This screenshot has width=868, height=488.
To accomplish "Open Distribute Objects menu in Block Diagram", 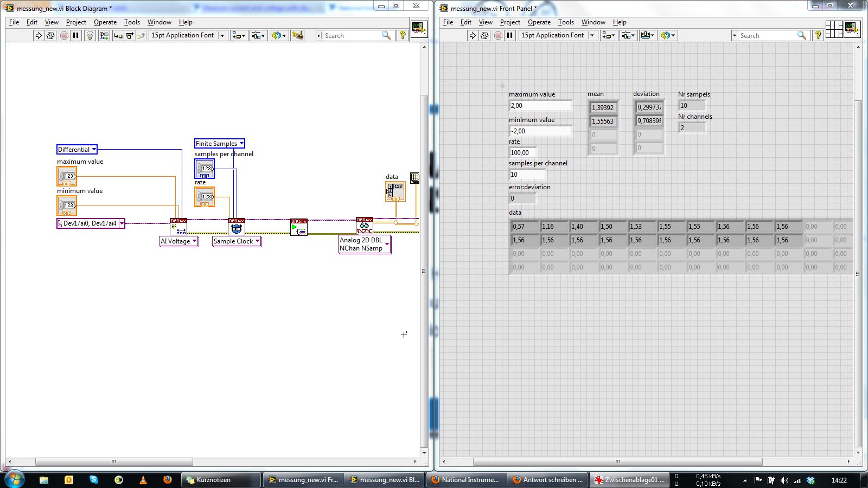I will [x=258, y=35].
